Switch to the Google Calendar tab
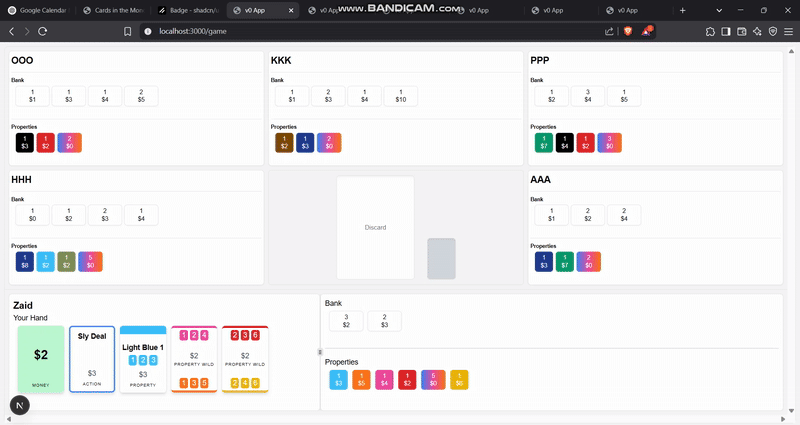Viewport: 800px width, 425px height. pyautogui.click(x=38, y=10)
